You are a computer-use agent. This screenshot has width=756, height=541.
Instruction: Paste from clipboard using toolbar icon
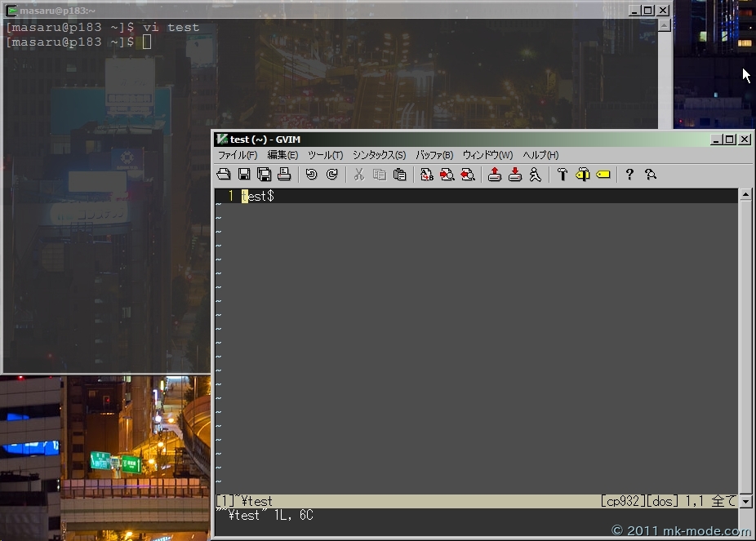click(399, 174)
